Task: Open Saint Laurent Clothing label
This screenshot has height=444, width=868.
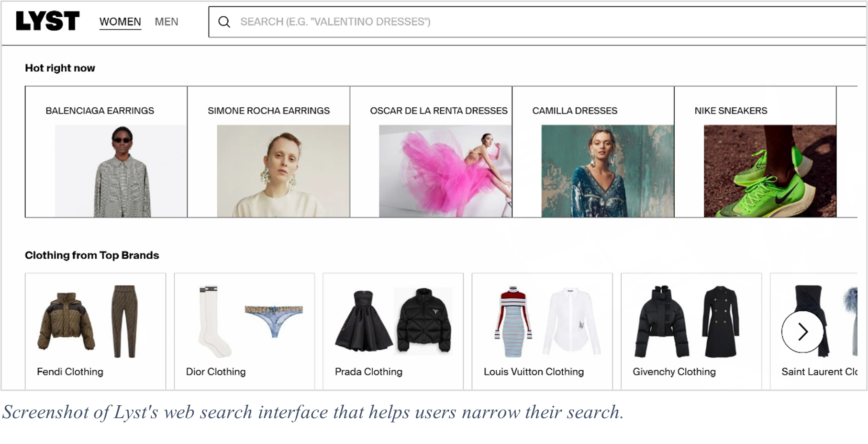Action: click(x=819, y=372)
